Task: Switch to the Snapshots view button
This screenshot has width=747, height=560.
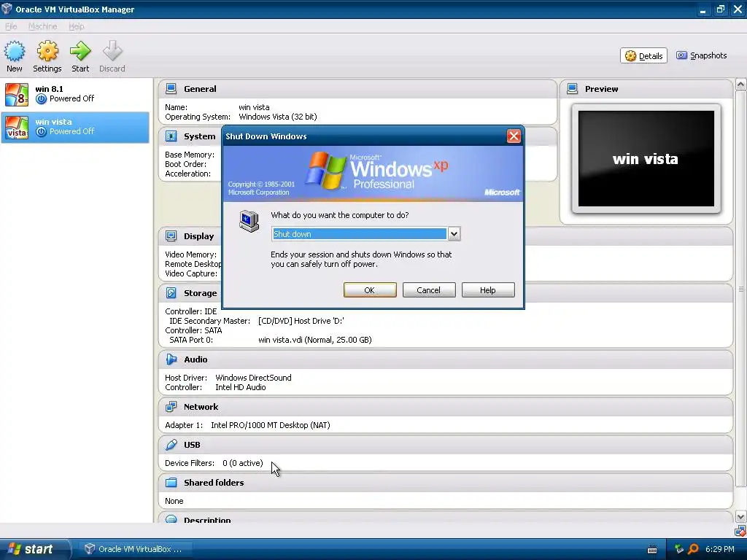Action: click(702, 55)
